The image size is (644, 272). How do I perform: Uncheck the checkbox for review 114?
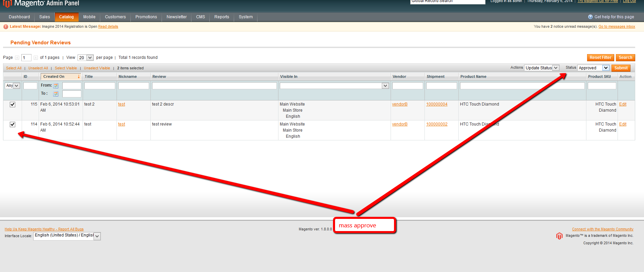13,124
